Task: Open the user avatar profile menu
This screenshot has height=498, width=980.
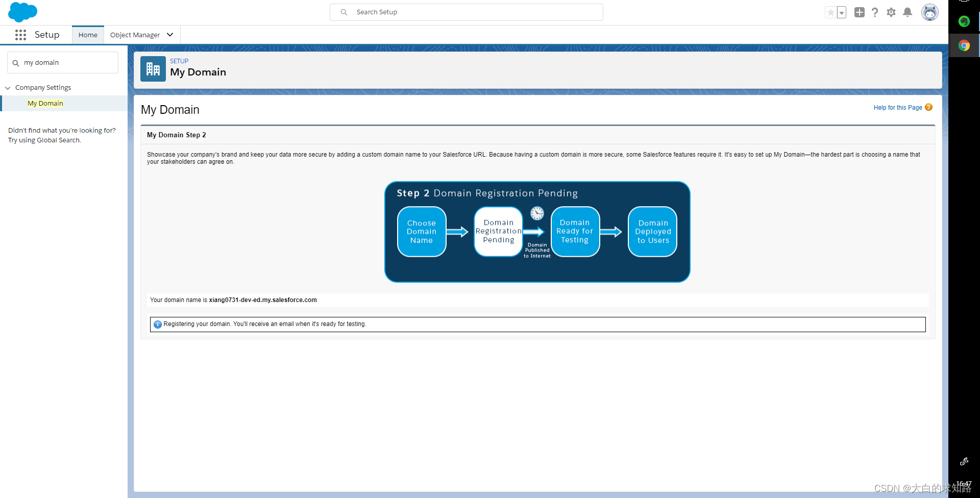Action: pyautogui.click(x=929, y=12)
